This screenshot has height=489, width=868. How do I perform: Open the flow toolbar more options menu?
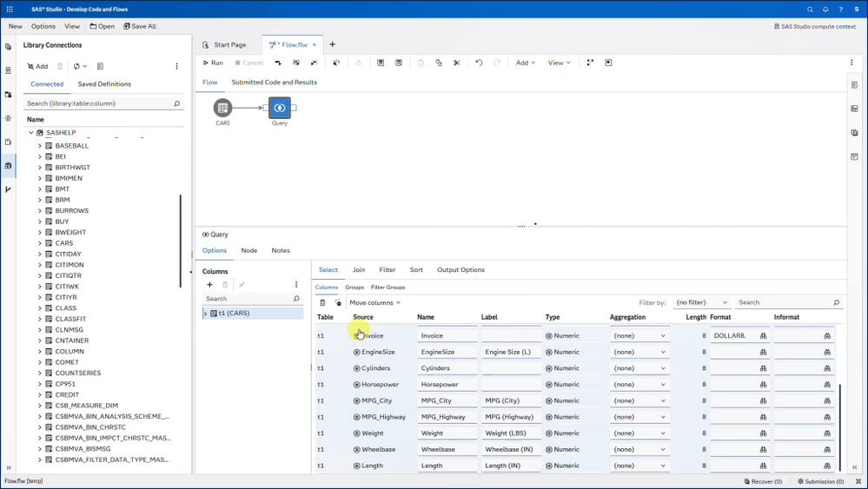tap(851, 63)
